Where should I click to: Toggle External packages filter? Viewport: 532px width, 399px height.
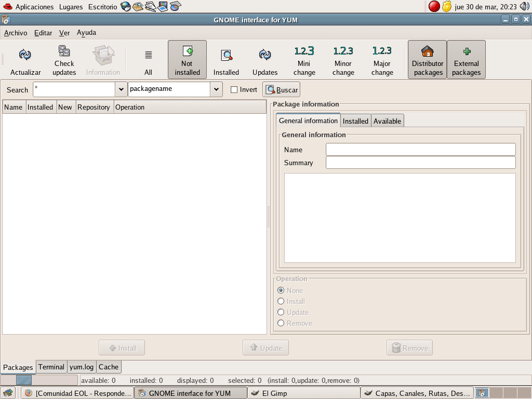pos(466,60)
